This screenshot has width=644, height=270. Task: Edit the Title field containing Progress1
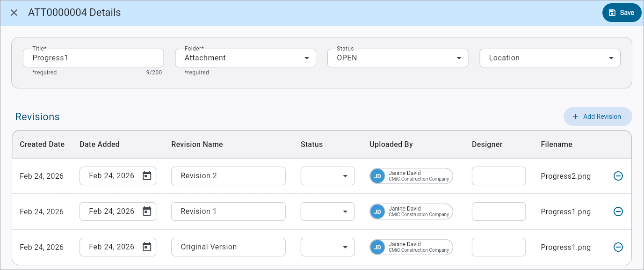click(93, 58)
